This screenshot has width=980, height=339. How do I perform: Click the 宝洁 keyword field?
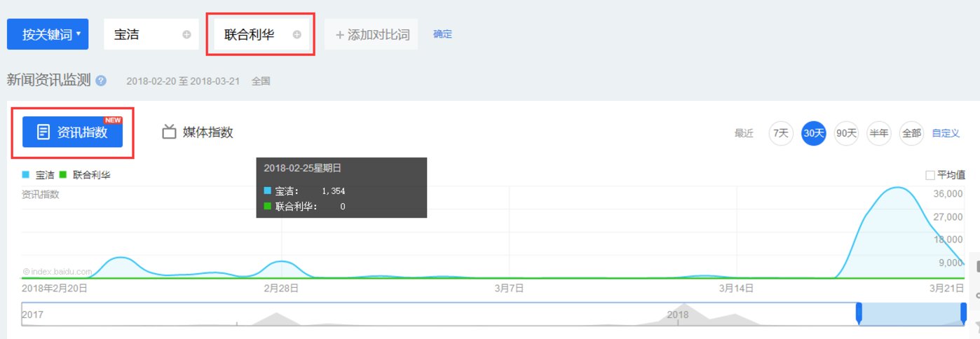[x=151, y=34]
